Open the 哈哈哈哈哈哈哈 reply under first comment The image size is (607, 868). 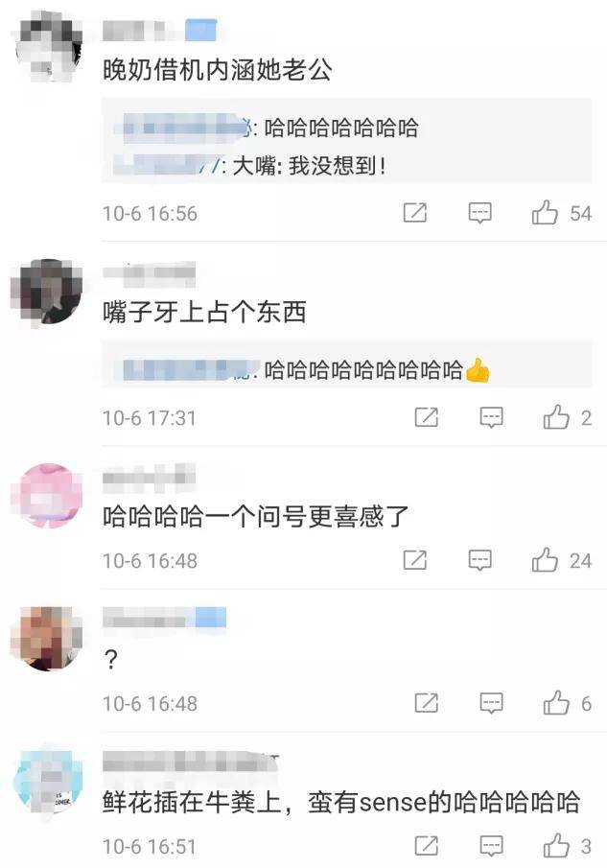coord(268,128)
